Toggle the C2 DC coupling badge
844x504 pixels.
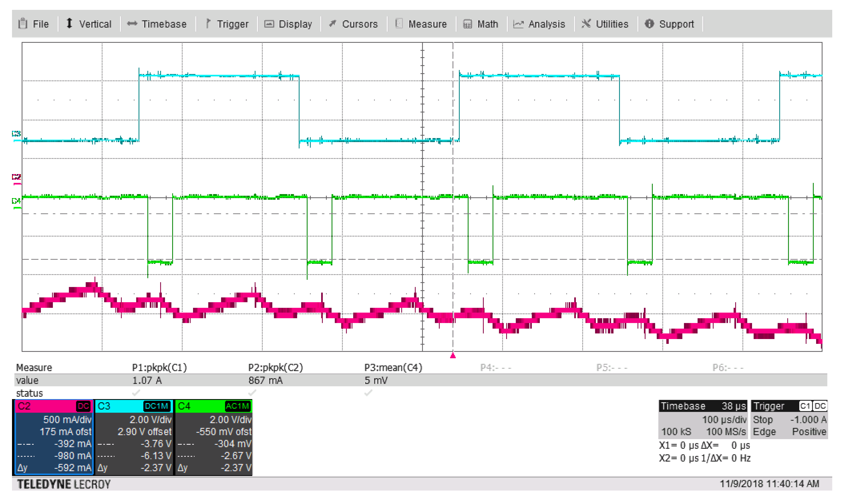pyautogui.click(x=83, y=406)
